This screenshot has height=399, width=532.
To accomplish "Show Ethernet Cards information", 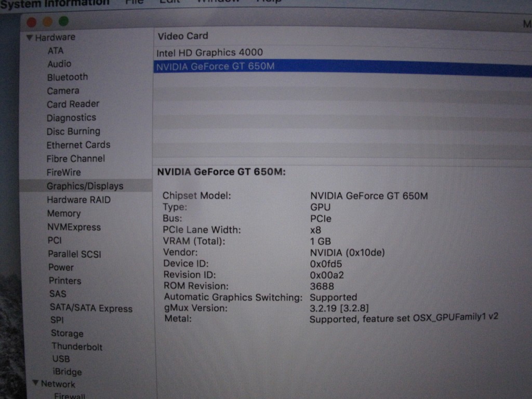I will point(78,145).
